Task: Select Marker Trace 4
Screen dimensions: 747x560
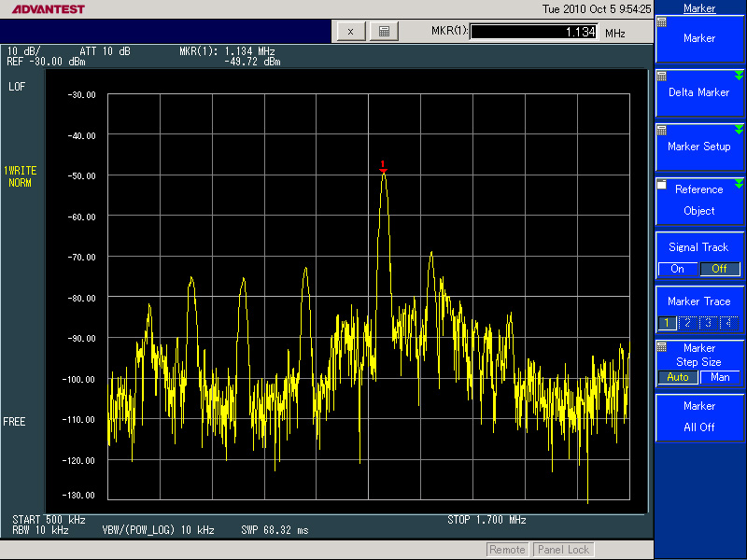Action: 729,323
